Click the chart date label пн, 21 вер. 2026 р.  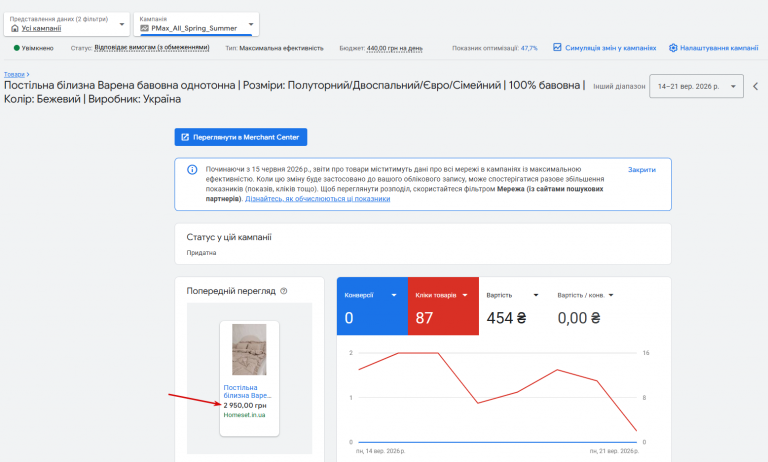coord(614,451)
